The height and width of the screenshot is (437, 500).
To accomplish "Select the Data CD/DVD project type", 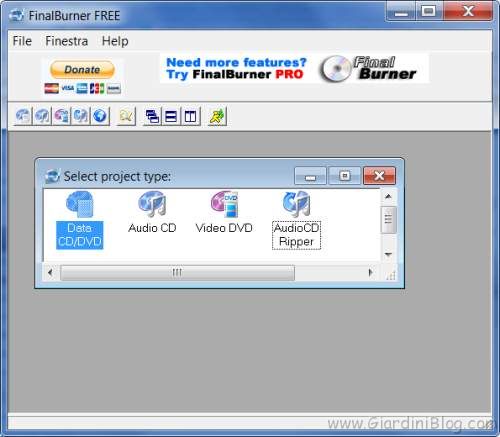I will [80, 220].
